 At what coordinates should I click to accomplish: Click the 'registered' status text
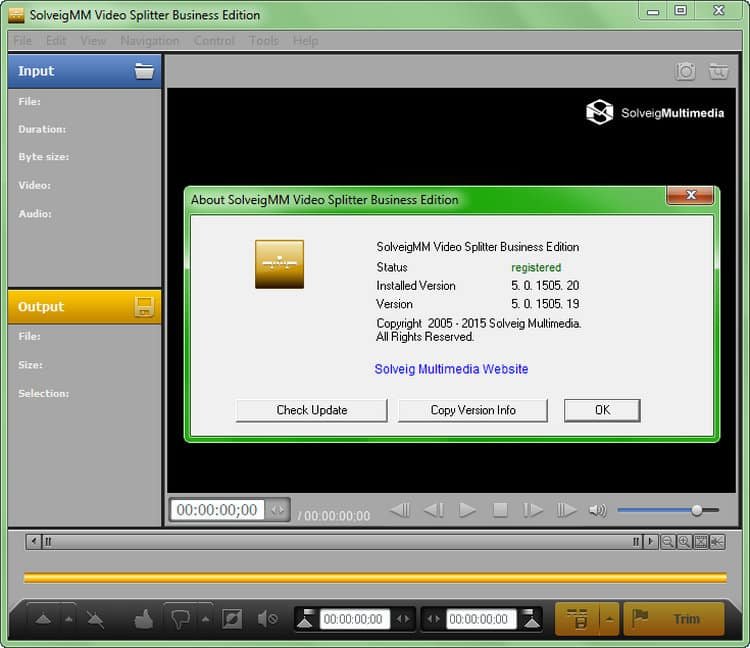pos(536,267)
